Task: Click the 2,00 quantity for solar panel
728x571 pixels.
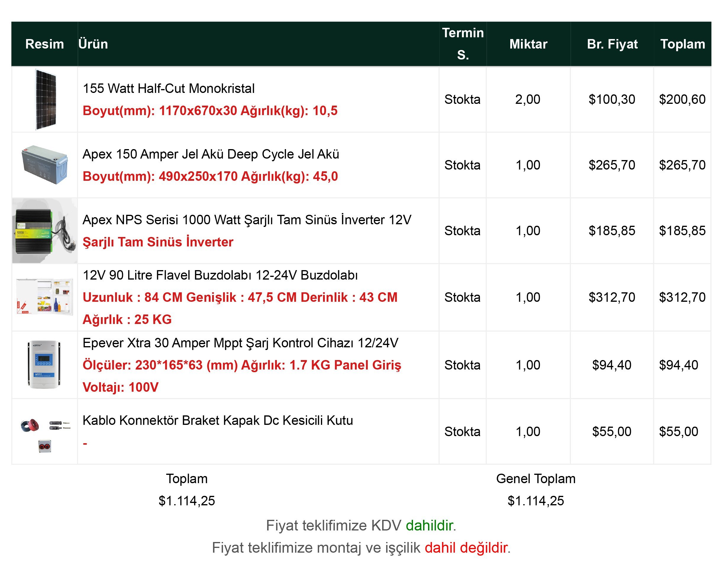Action: coord(527,99)
